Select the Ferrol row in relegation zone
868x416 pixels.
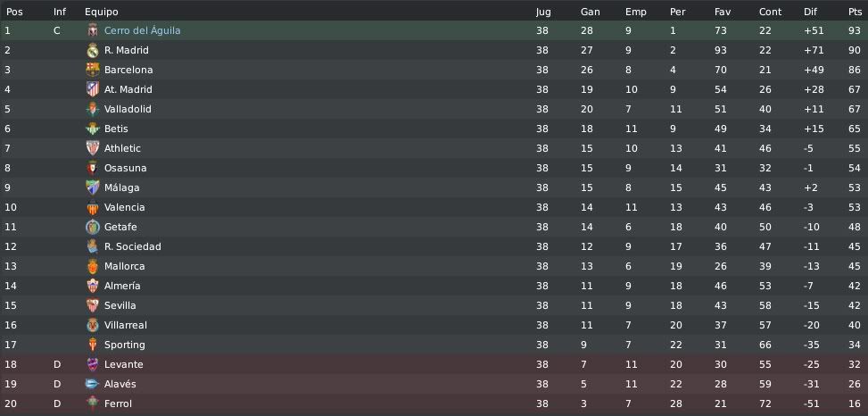(434, 404)
